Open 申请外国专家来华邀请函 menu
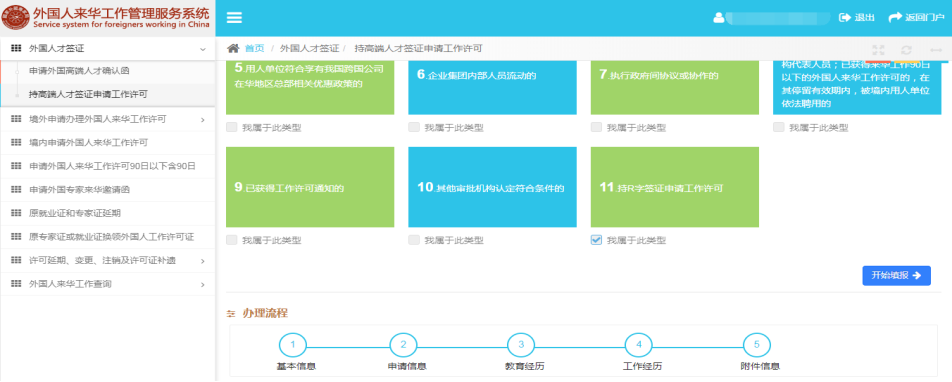Image resolution: width=952 pixels, height=382 pixels. click(x=79, y=189)
